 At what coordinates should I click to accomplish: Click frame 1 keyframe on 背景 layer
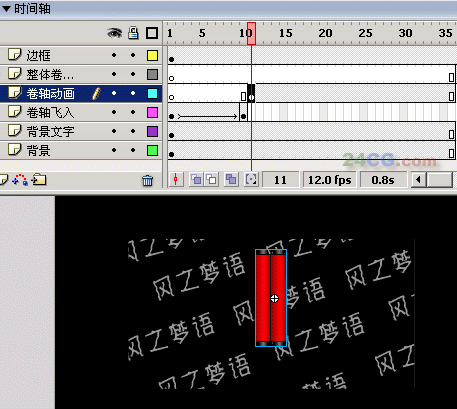[x=171, y=154]
